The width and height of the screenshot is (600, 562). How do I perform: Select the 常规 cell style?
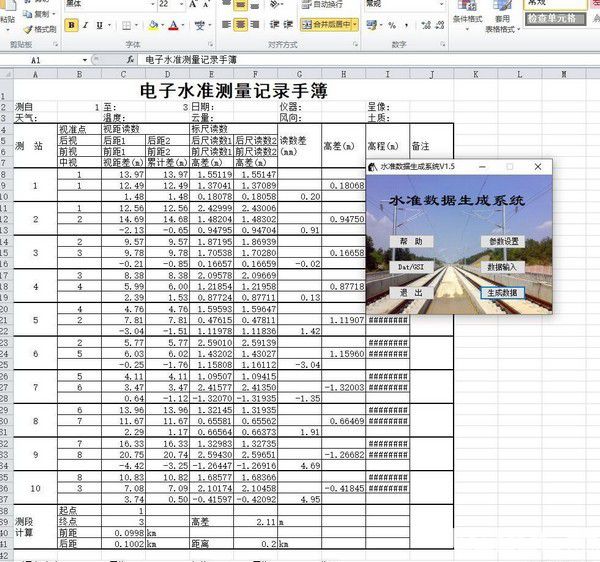[x=555, y=5]
